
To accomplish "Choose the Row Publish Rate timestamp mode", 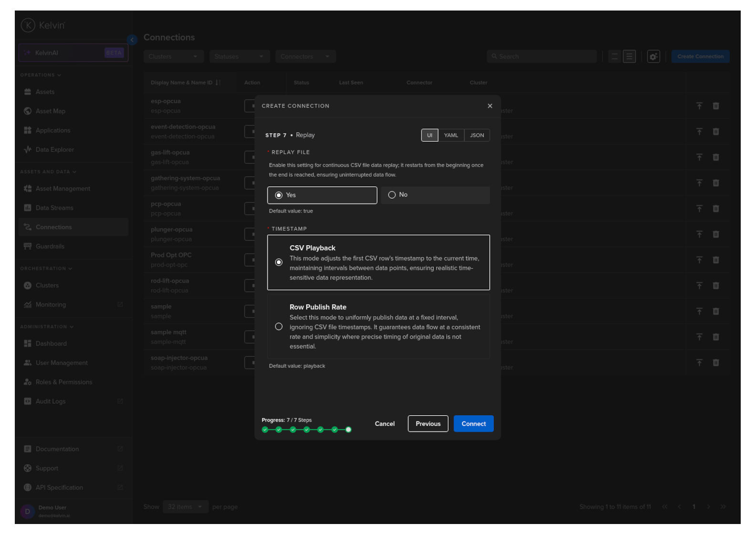I will 279,327.
